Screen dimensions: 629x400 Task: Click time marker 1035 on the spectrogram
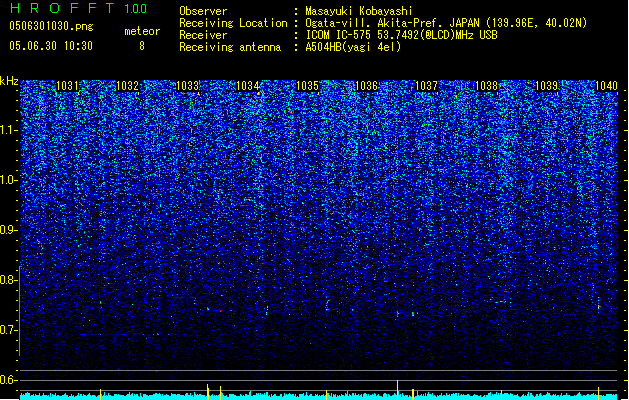pos(307,86)
